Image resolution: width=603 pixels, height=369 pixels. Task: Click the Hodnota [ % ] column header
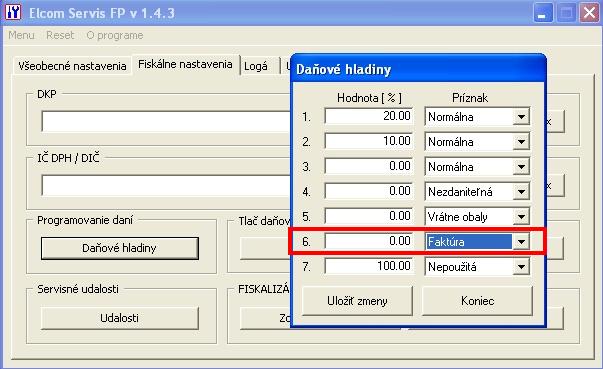coord(369,98)
